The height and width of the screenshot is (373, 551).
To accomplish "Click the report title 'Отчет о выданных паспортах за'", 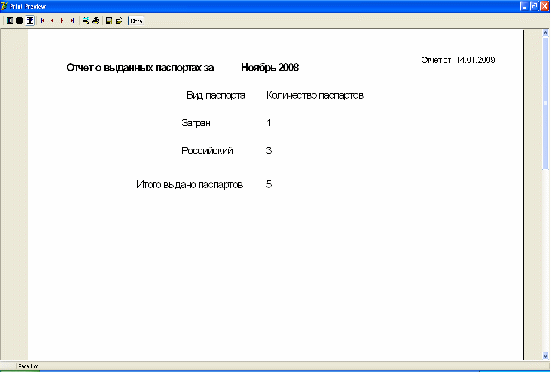I will 140,67.
